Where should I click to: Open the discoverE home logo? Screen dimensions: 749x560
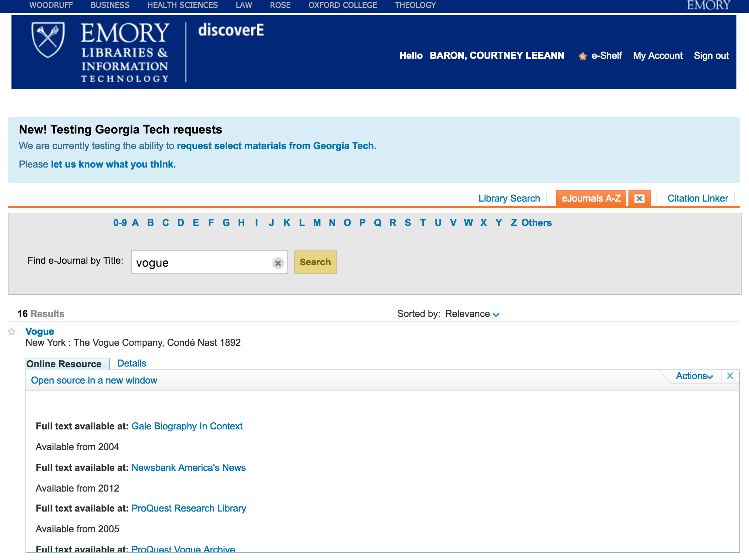click(231, 30)
